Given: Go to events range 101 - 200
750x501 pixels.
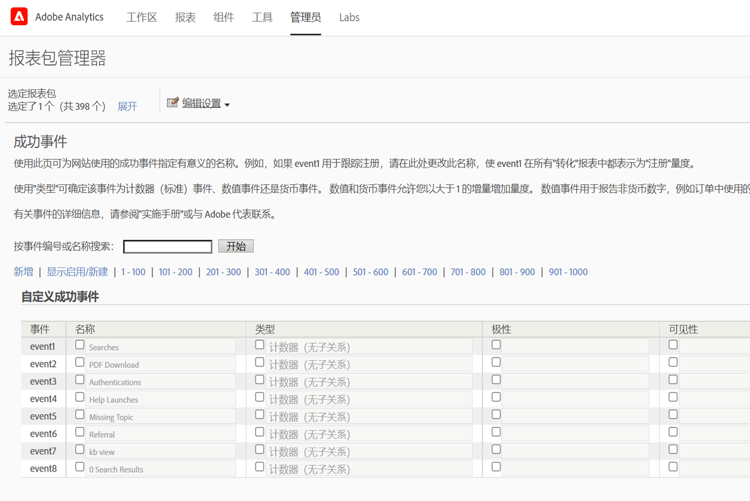Looking at the screenshot, I should (176, 272).
